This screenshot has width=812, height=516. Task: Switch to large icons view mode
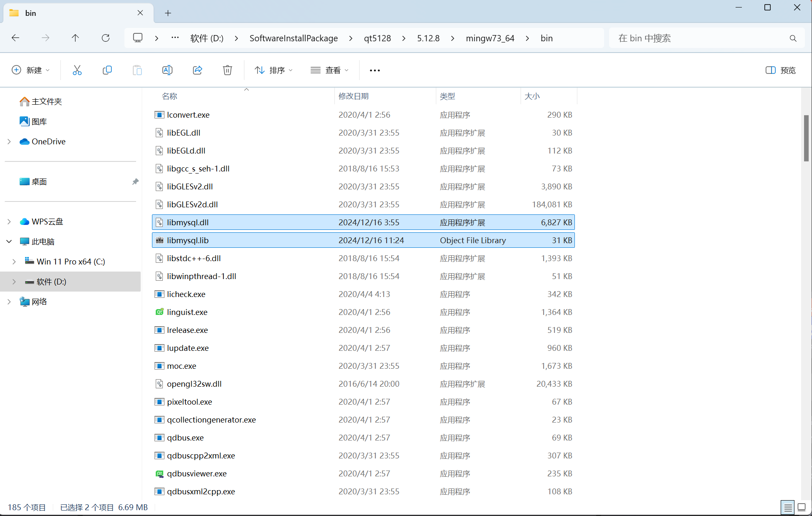802,507
